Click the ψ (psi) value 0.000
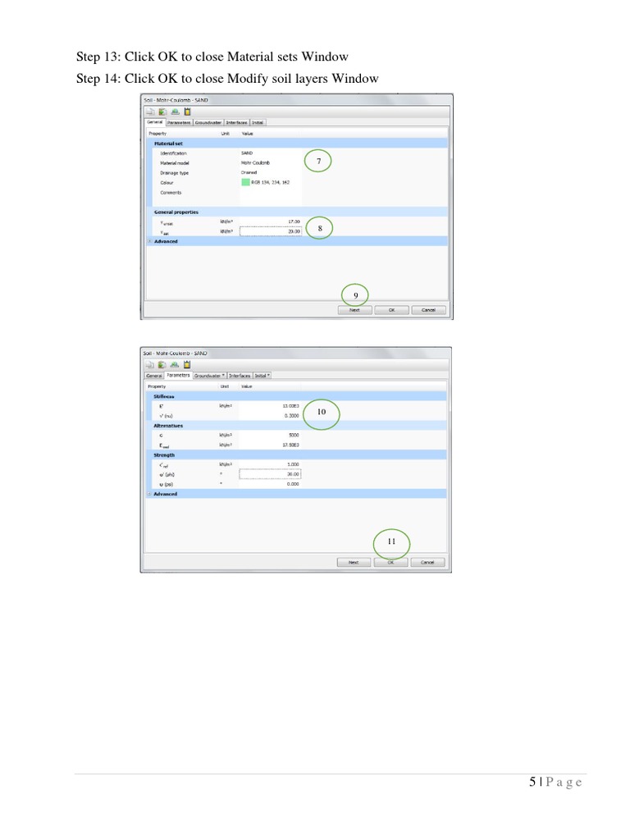 (x=293, y=484)
